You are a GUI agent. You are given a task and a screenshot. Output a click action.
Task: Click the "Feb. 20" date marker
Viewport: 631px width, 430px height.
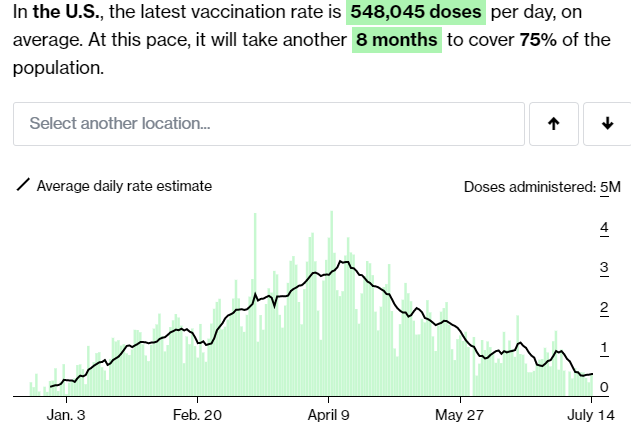click(x=197, y=414)
